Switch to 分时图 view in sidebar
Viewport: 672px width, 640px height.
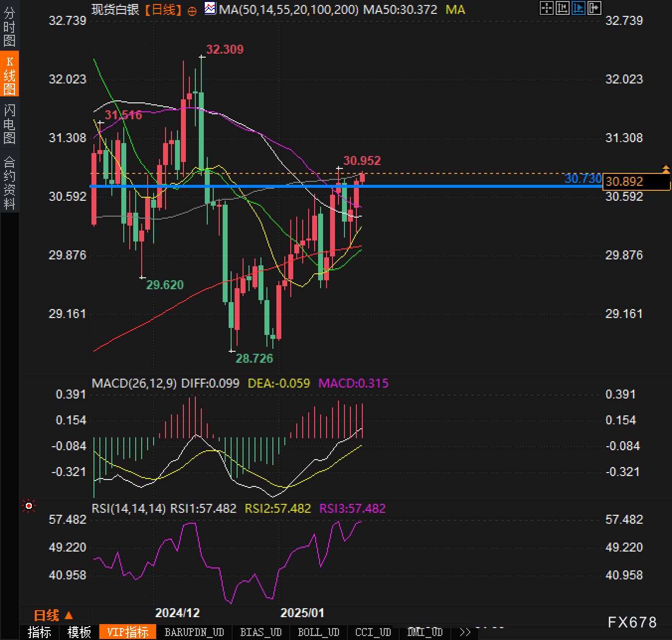coord(9,27)
